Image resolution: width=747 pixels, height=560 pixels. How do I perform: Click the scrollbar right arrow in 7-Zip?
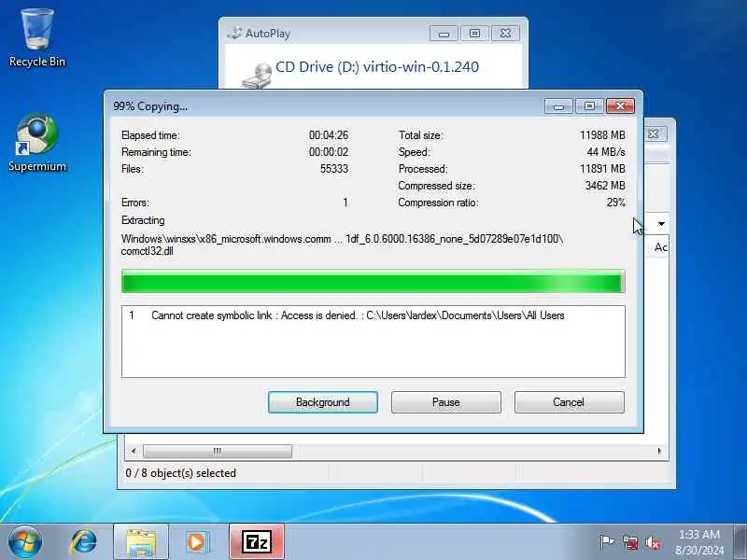[660, 451]
